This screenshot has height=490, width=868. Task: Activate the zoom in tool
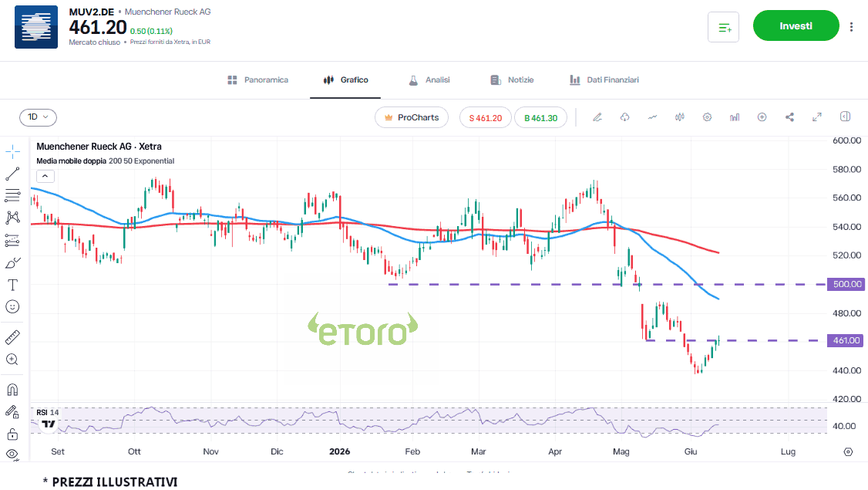(x=12, y=360)
